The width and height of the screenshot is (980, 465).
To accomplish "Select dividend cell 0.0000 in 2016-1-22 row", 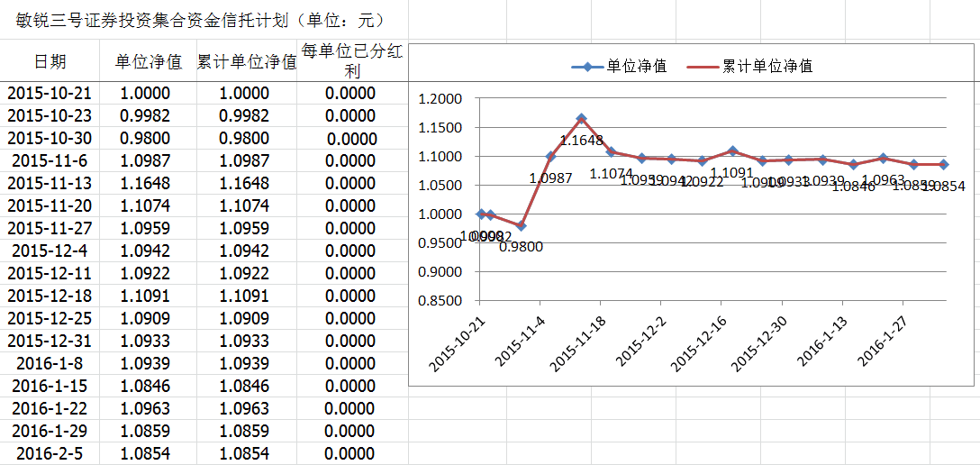I will [x=350, y=408].
